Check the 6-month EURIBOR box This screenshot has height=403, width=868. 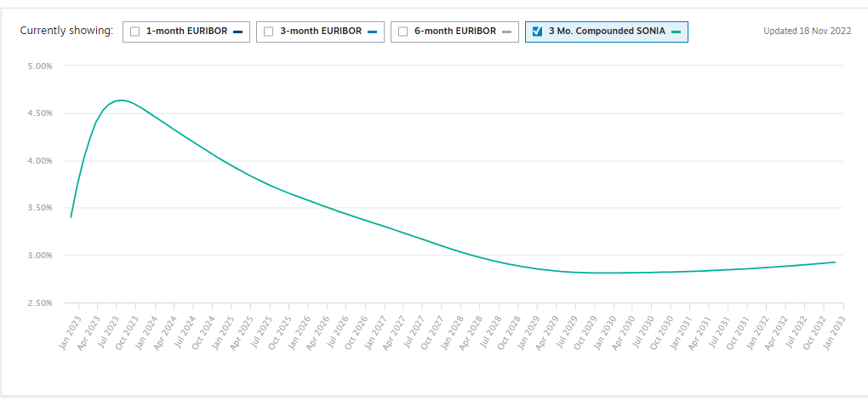pyautogui.click(x=403, y=32)
